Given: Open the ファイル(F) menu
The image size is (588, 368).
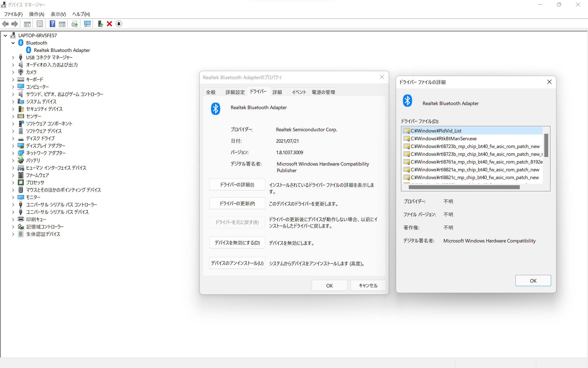Looking at the screenshot, I should (13, 14).
